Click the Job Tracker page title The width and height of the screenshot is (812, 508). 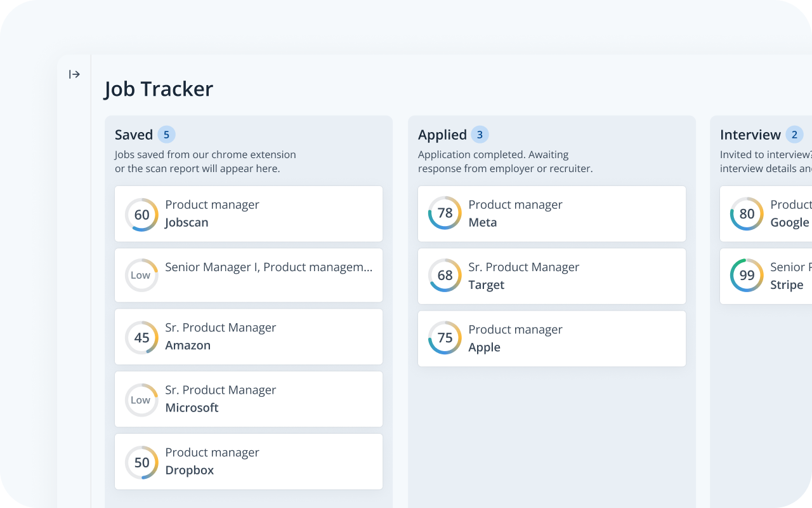point(159,89)
